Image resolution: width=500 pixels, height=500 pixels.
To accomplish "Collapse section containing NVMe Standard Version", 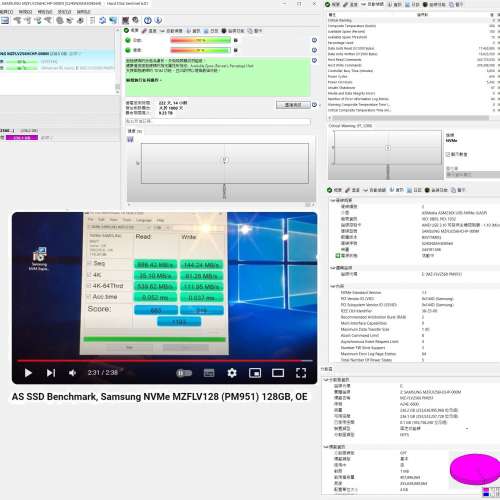I will point(332,286).
